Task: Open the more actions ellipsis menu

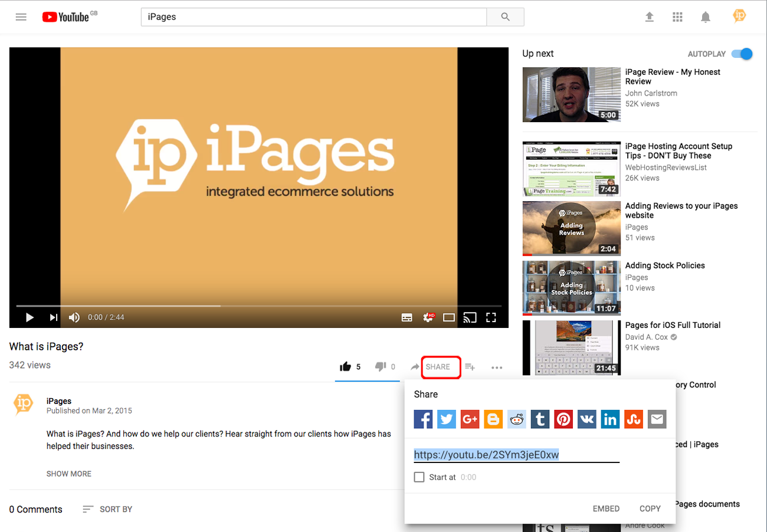Action: click(497, 367)
